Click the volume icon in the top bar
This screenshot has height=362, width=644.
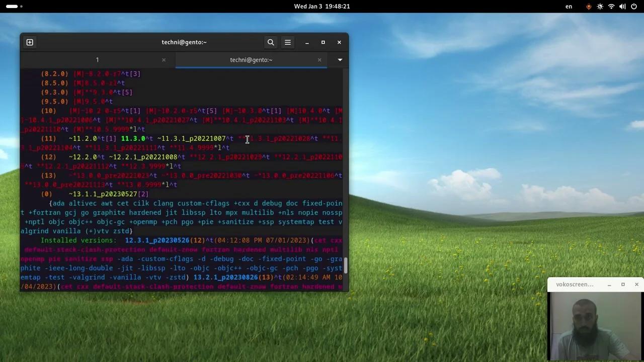[x=622, y=6]
